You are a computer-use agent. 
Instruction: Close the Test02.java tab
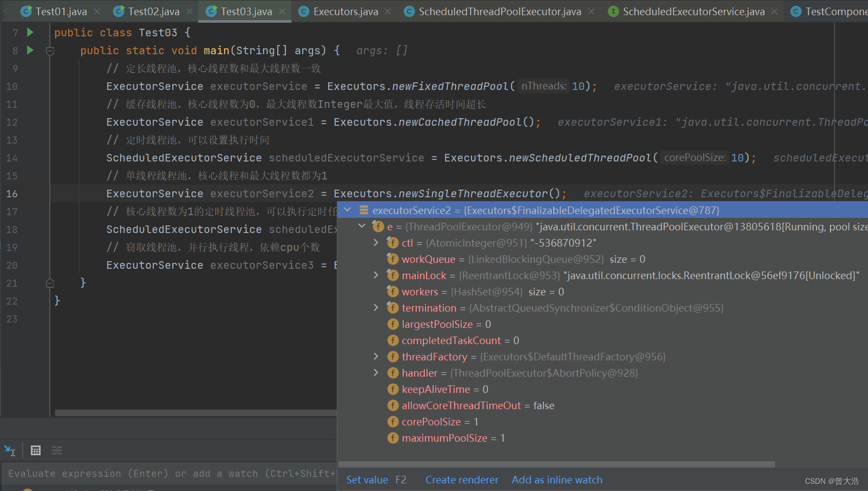(x=190, y=11)
